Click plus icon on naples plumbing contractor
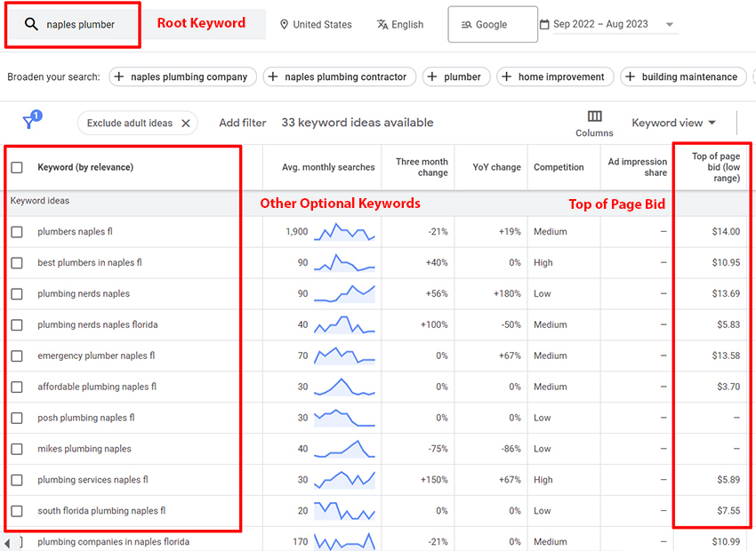 pyautogui.click(x=273, y=76)
